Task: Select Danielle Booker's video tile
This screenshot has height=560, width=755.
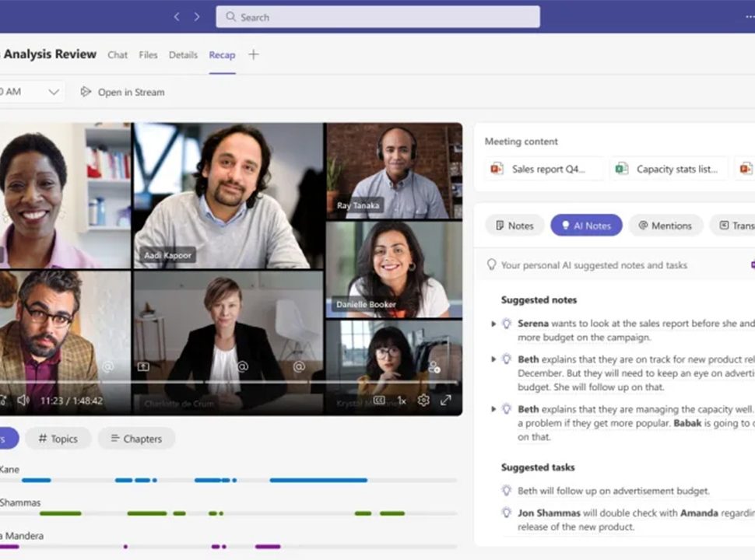Action: click(394, 269)
